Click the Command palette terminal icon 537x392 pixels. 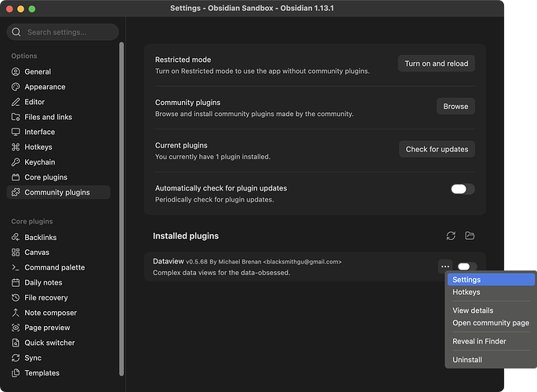pyautogui.click(x=16, y=267)
